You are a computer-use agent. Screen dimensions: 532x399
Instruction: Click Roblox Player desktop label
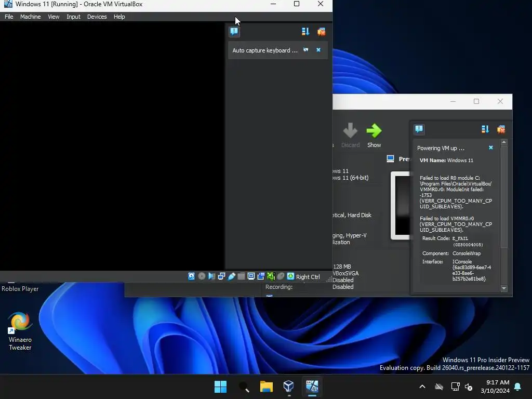[x=20, y=289]
